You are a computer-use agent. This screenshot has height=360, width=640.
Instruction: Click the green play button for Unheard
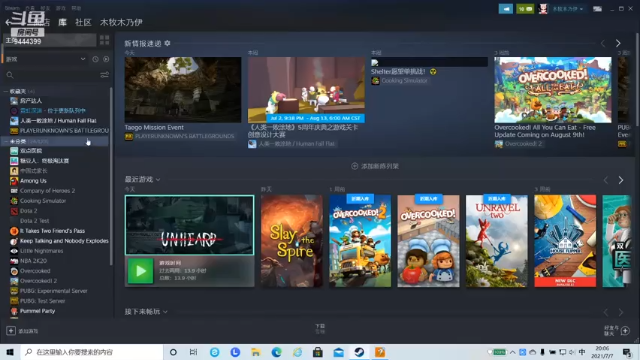140,271
